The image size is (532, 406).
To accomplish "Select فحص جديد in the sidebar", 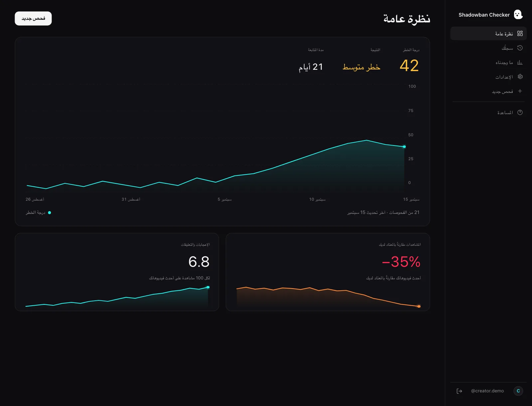I will [x=488, y=91].
